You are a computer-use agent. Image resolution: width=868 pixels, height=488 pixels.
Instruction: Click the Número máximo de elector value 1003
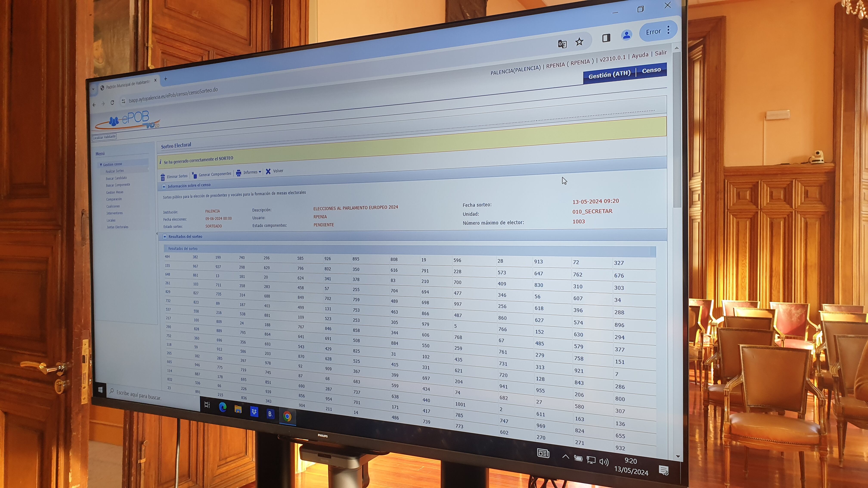(x=578, y=222)
